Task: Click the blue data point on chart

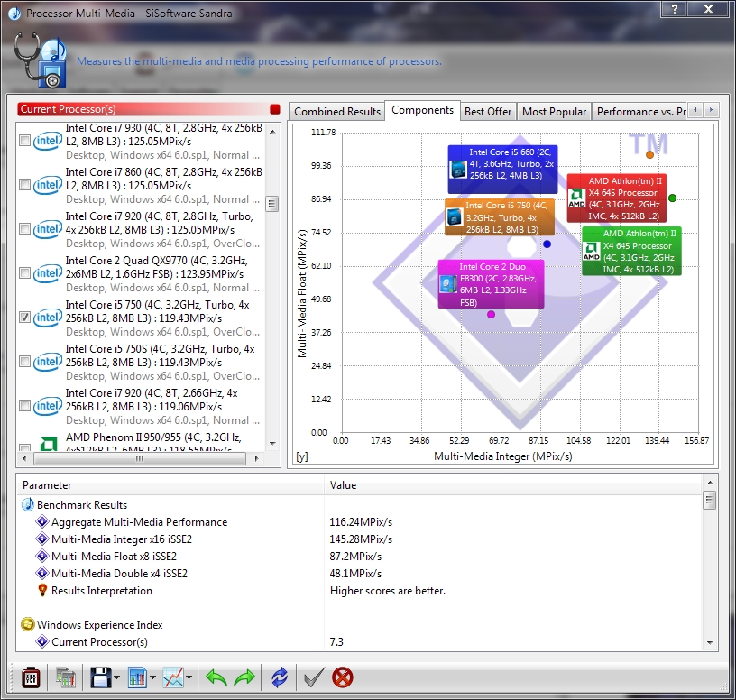Action: click(547, 244)
